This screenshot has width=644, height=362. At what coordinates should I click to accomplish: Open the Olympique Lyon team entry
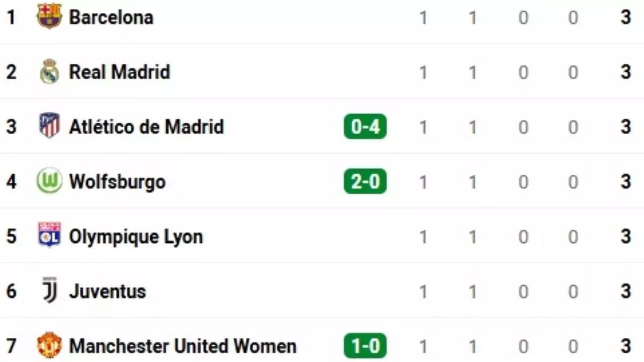tap(136, 236)
